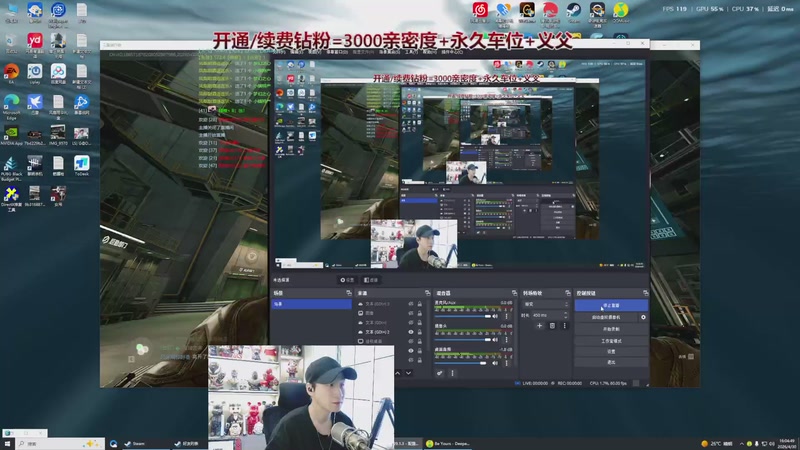Screen dimensions: 800x450
Task: Move selected source down arrow
Action: pyautogui.click(x=408, y=373)
